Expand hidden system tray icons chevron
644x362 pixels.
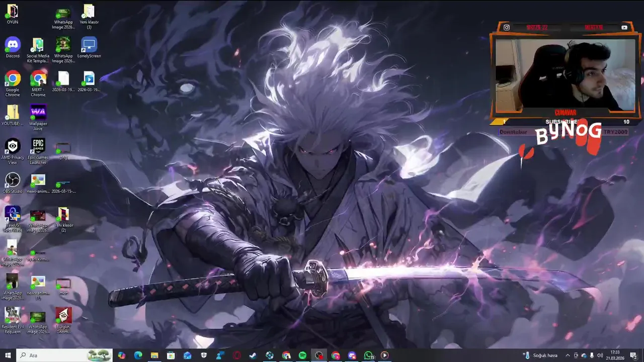point(568,355)
